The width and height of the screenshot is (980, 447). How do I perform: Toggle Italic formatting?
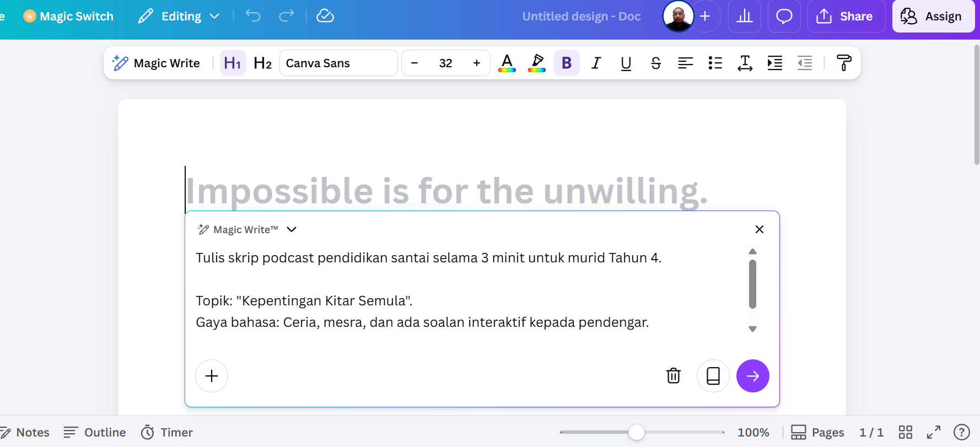point(596,63)
